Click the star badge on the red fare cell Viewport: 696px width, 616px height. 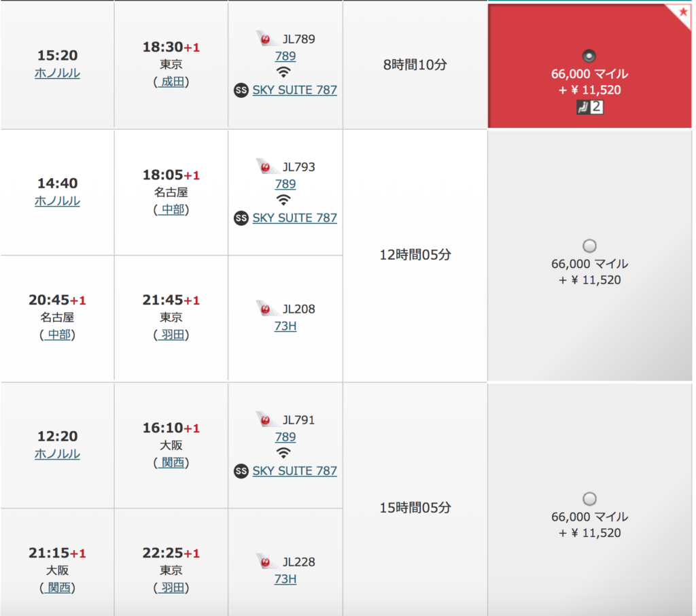(x=682, y=12)
